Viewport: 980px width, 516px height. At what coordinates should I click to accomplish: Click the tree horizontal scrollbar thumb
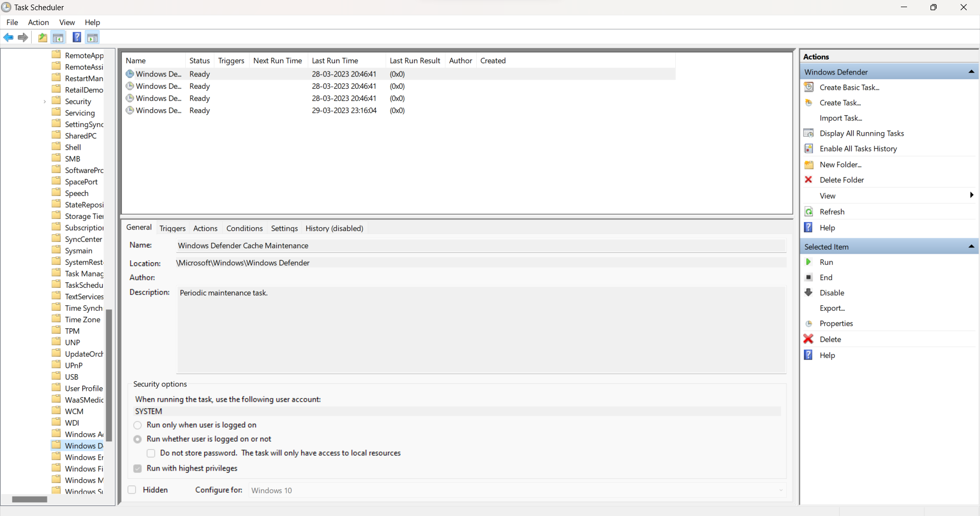(x=30, y=499)
